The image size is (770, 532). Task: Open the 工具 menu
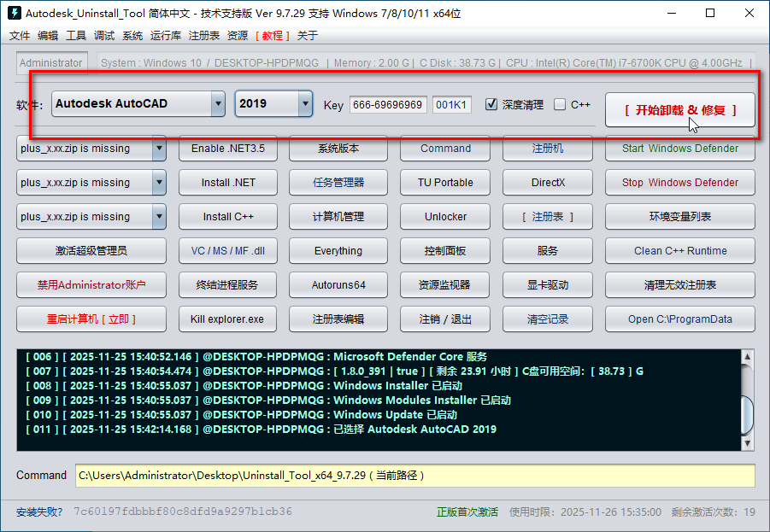pyautogui.click(x=76, y=35)
